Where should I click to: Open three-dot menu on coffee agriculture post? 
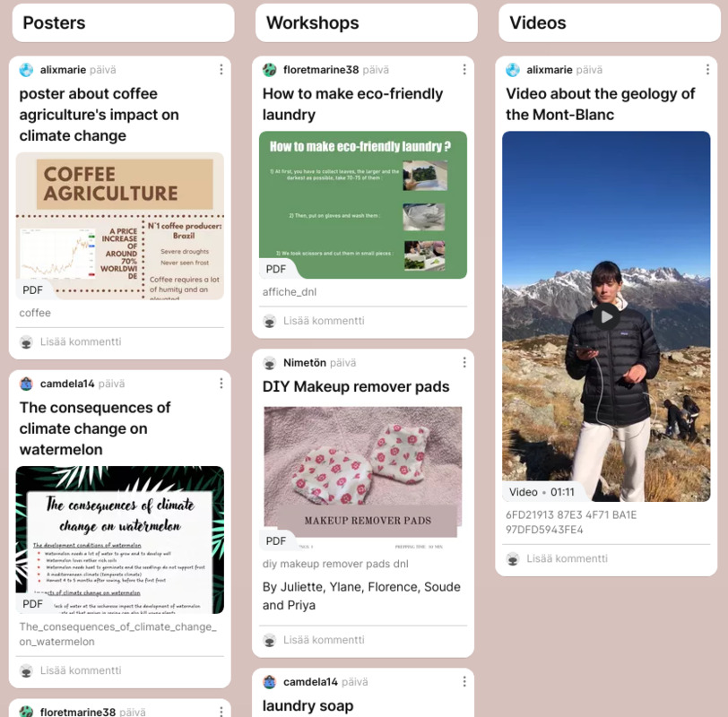(x=221, y=70)
